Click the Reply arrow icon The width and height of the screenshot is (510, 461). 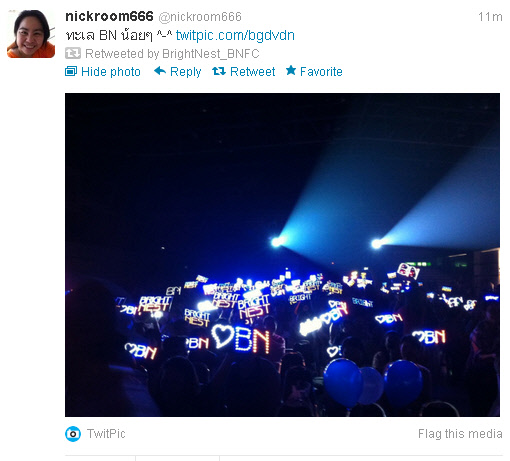point(160,71)
